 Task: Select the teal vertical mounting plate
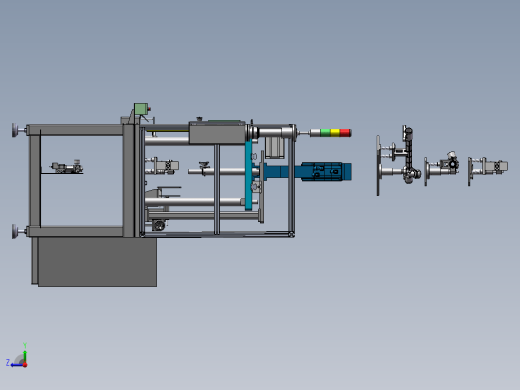248,175
